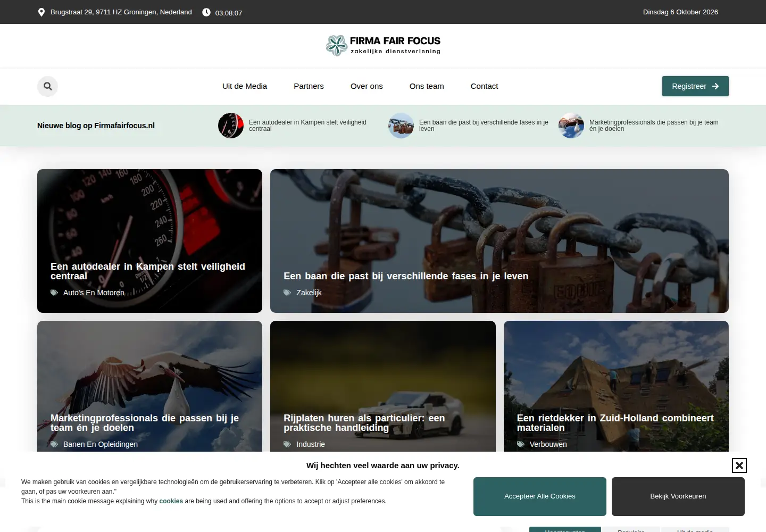Click the tag icon beside Verbouwen
This screenshot has width=766, height=532.
pos(521,444)
